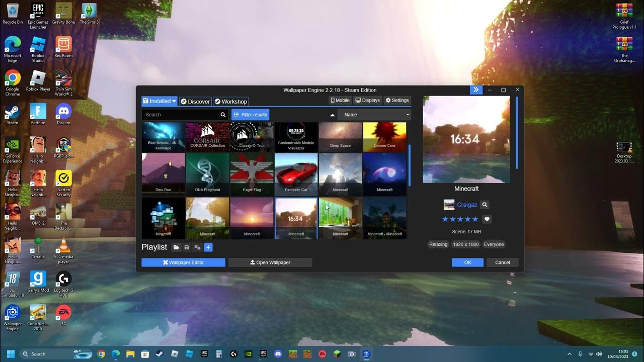Click the Everyone rating tag
644x362 pixels.
click(494, 244)
